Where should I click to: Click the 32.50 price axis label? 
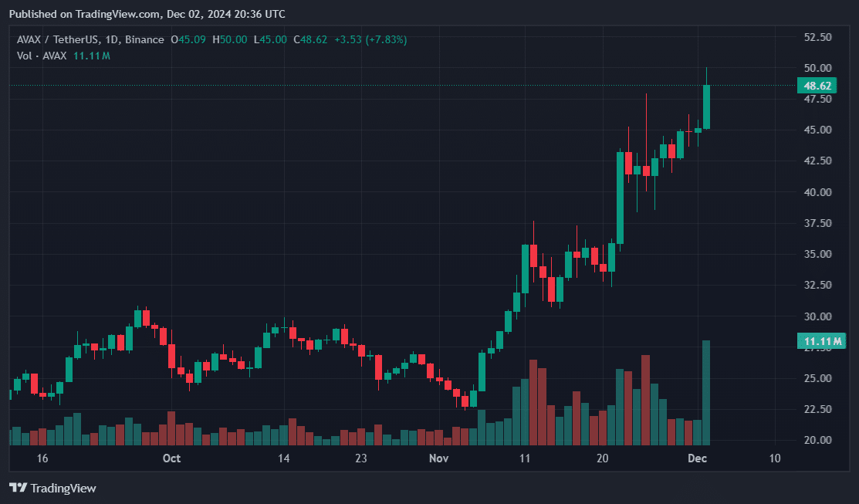coord(817,285)
